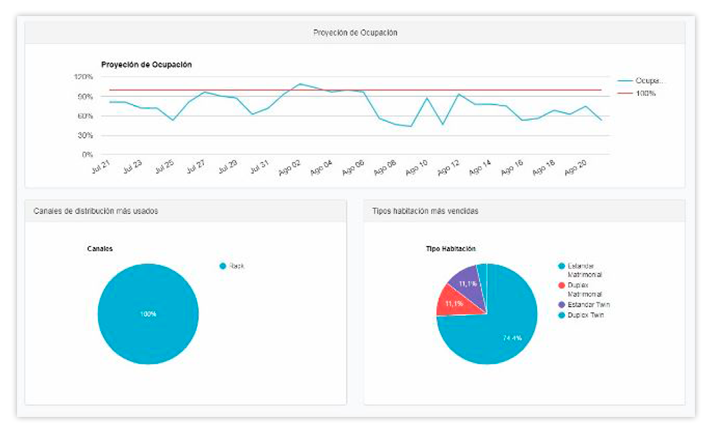Screen dimensions: 714x438
Task: Select the red 11.1% pie slice
Action: point(455,301)
